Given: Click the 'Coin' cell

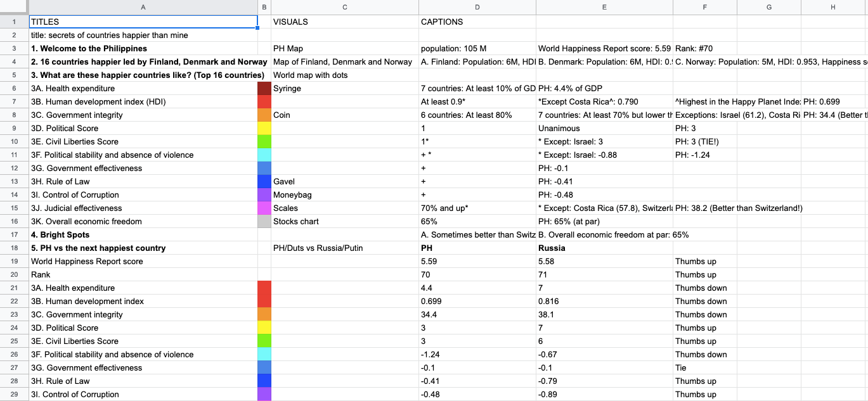Looking at the screenshot, I should click(x=344, y=115).
